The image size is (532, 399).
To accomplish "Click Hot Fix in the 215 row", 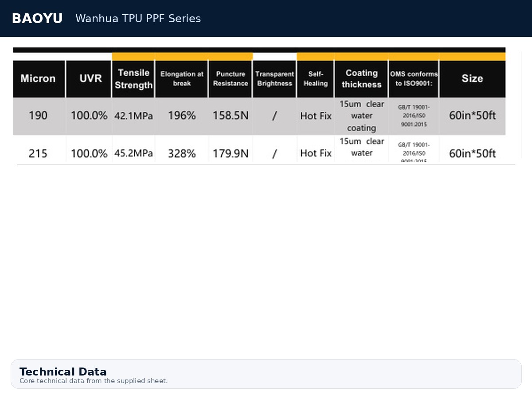I will (x=316, y=153).
